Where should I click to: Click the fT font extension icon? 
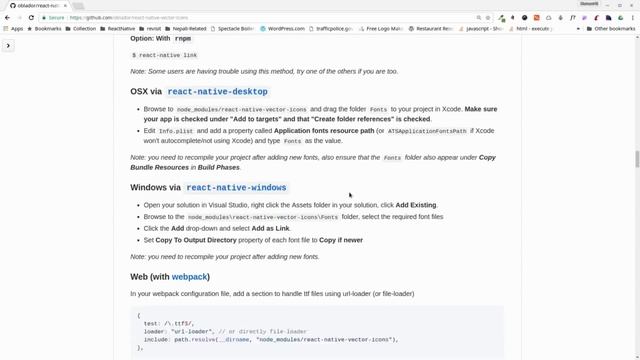573,18
